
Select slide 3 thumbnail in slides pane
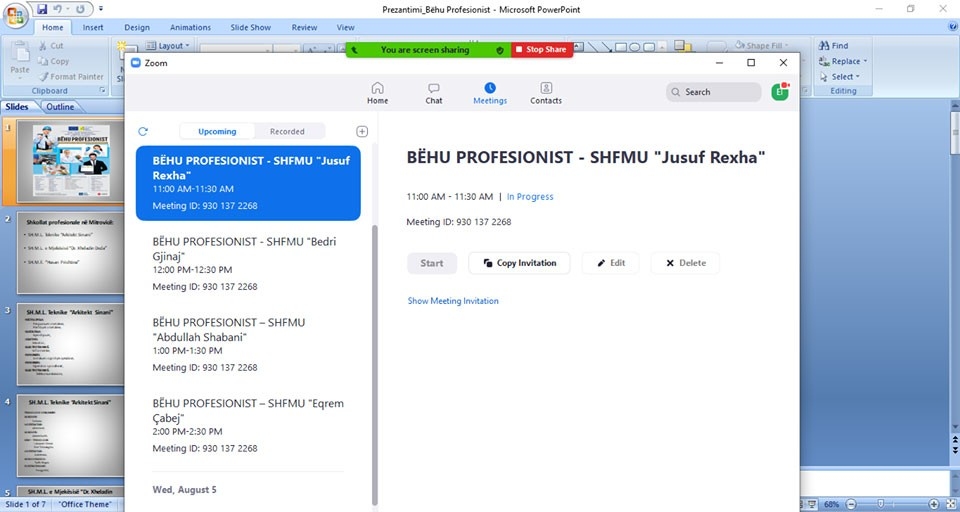click(70, 344)
